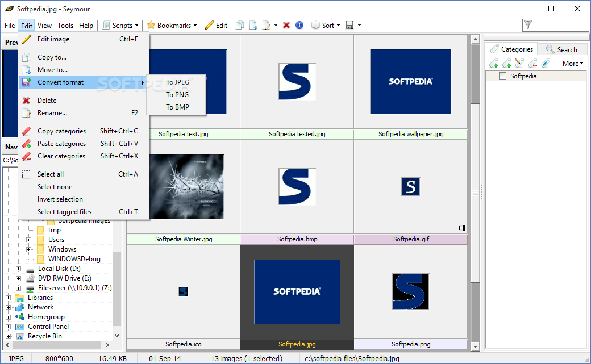Click the Control Panel icon in tree
Screen dimensions: 591x364
(x=20, y=327)
